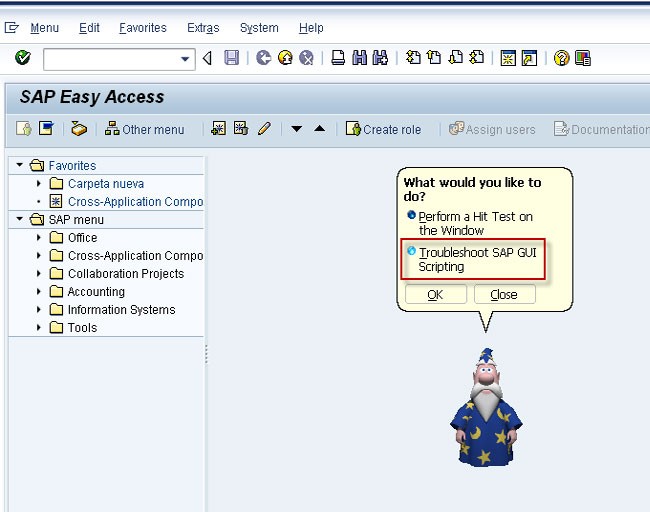This screenshot has height=512, width=650.
Task: Click the Delete Favorites icon
Action: 241,129
